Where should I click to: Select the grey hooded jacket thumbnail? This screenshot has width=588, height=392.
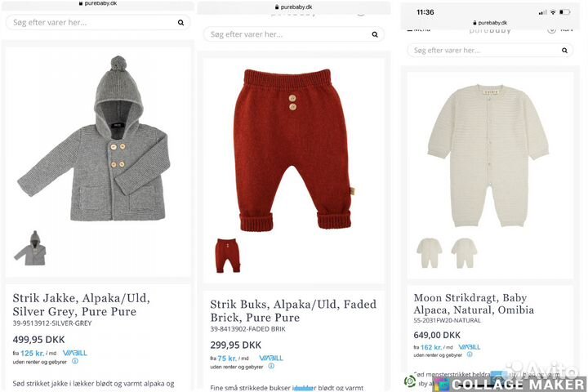pos(30,248)
